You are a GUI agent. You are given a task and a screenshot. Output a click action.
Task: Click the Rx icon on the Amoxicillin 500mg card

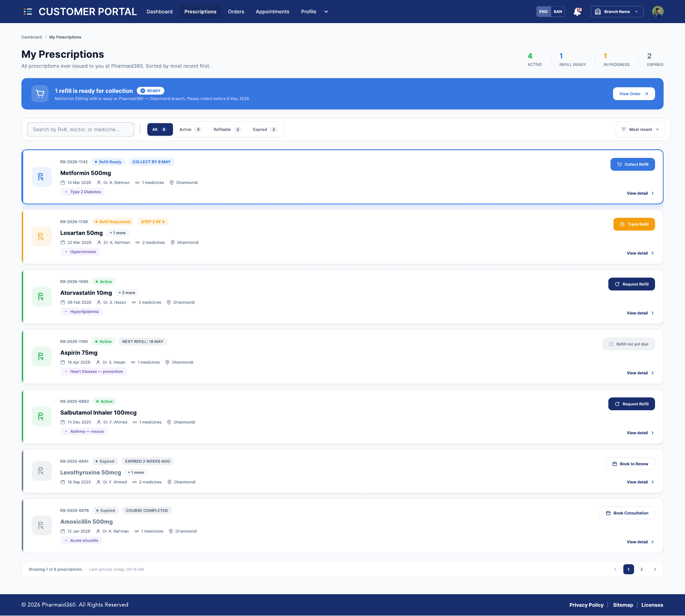pos(42,525)
